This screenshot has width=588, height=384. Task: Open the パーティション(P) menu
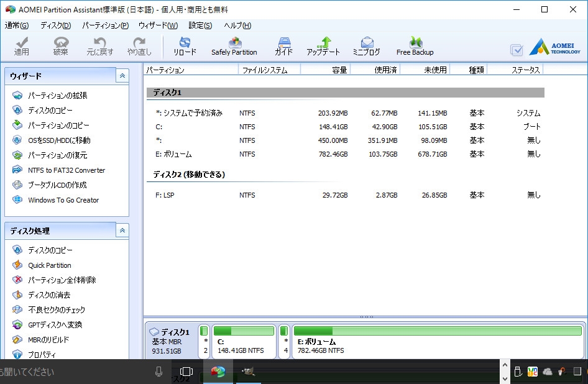pyautogui.click(x=106, y=25)
